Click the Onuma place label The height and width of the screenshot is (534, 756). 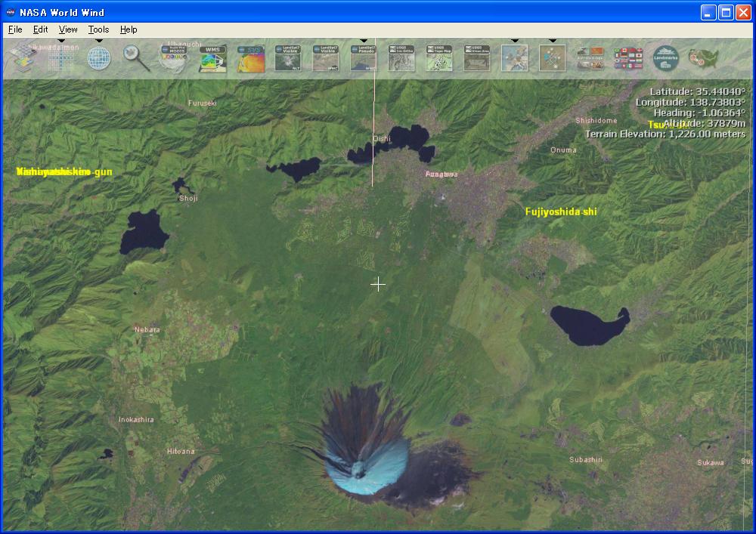click(x=564, y=150)
